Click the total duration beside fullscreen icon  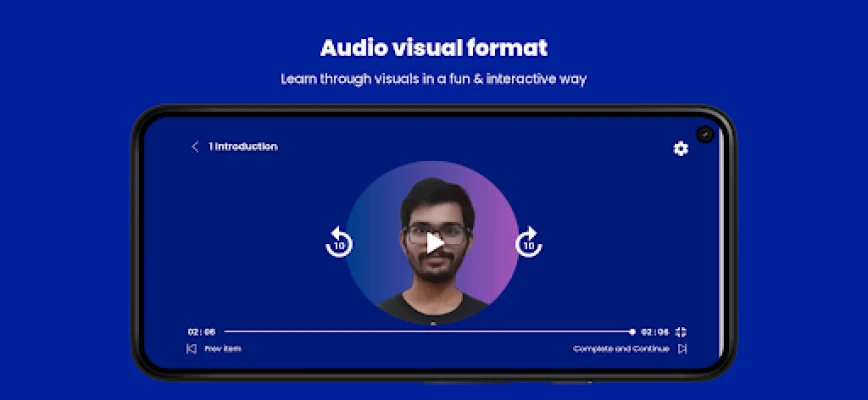[x=655, y=331]
